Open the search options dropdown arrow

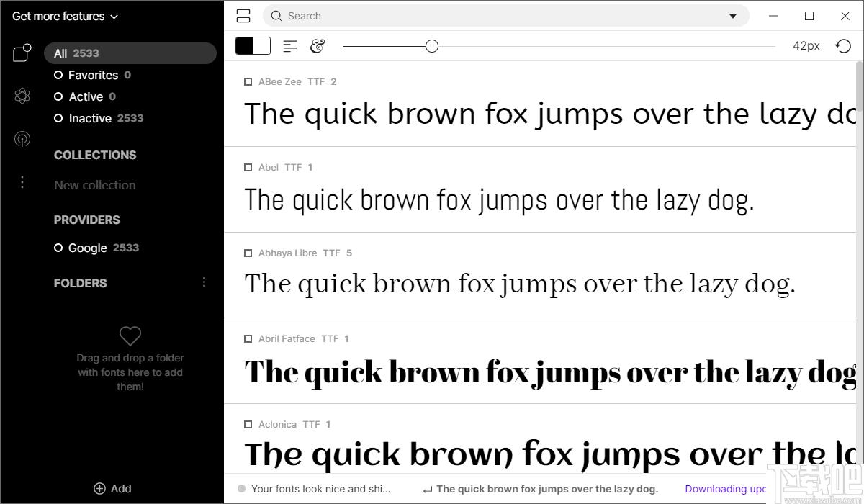click(733, 16)
